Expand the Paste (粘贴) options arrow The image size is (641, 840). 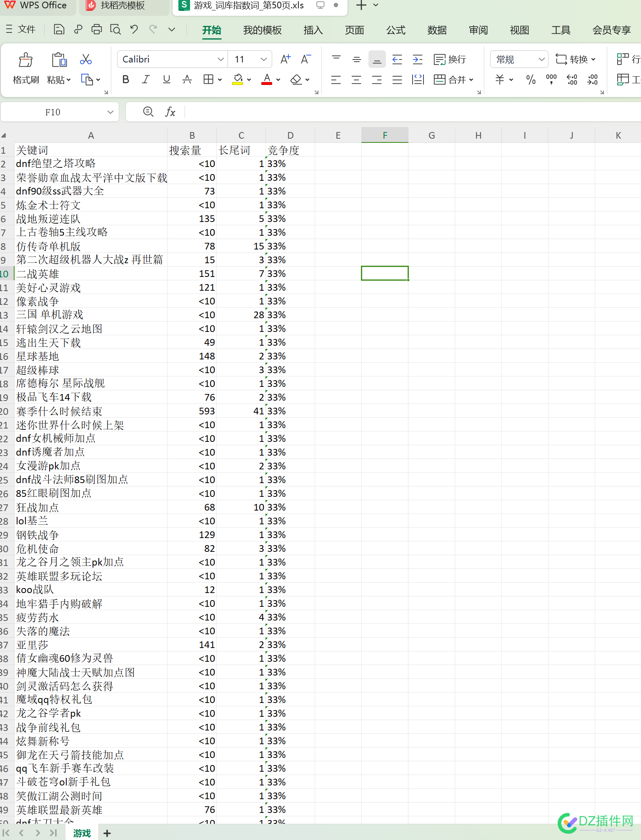pyautogui.click(x=69, y=80)
